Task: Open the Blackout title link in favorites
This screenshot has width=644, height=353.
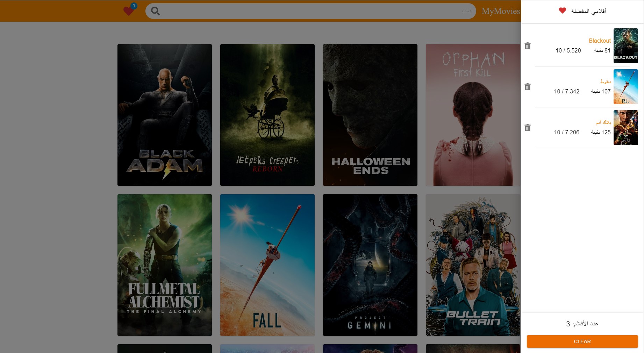Action: pyautogui.click(x=600, y=41)
